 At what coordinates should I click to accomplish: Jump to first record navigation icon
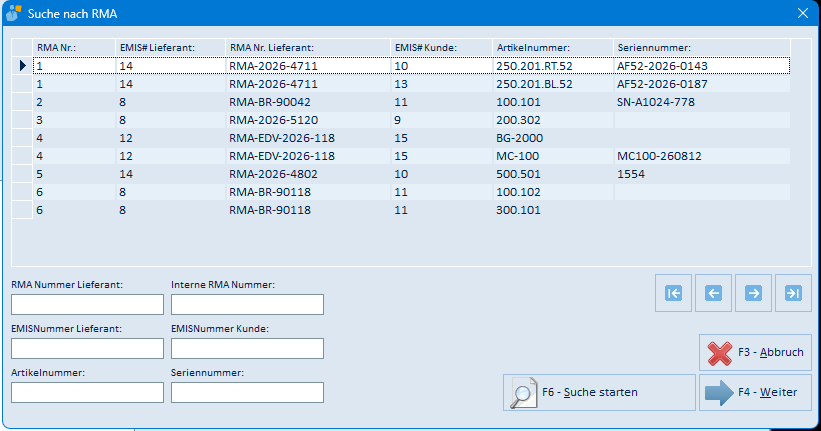(x=673, y=293)
